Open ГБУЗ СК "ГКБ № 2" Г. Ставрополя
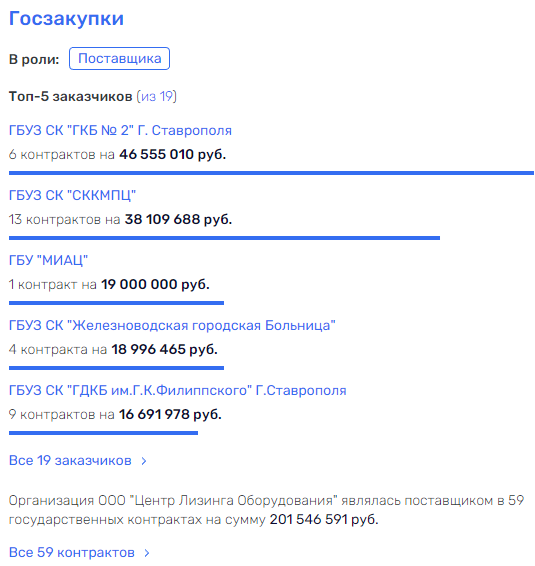Image resolution: width=535 pixels, height=566 pixels. 120,130
